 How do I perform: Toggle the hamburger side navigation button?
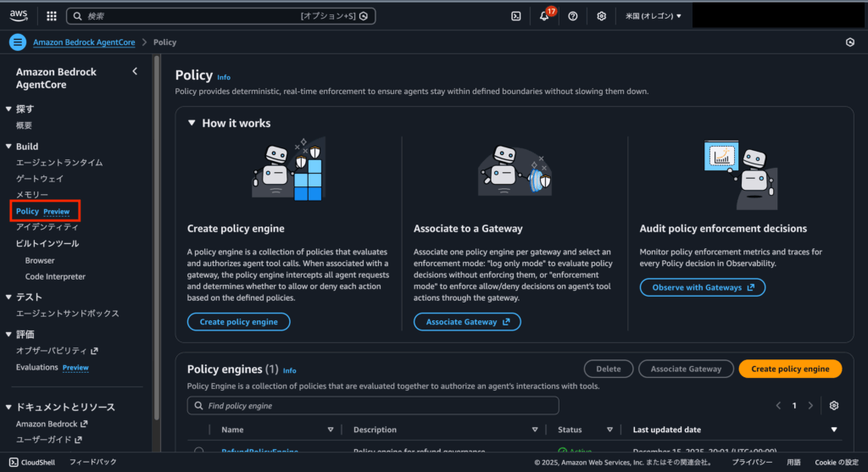coord(18,42)
